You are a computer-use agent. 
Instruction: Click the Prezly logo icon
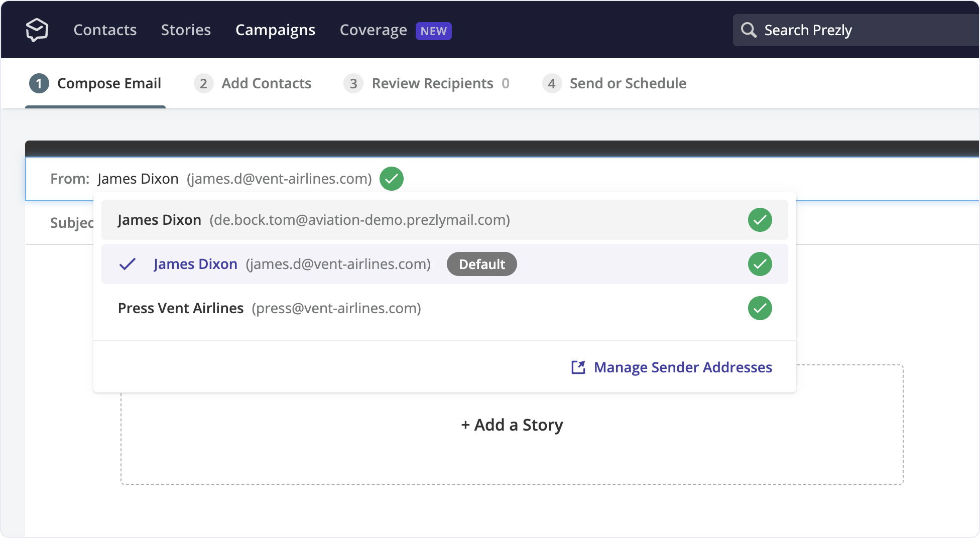(37, 30)
